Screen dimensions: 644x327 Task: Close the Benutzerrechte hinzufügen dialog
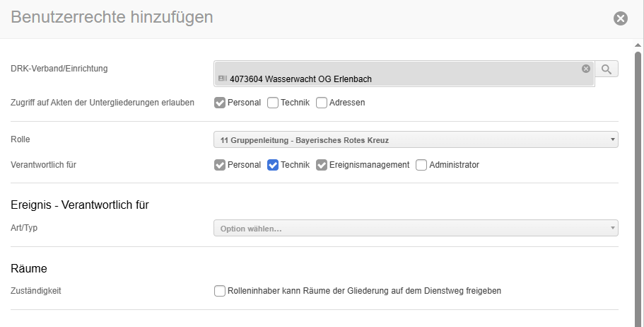[x=621, y=18]
